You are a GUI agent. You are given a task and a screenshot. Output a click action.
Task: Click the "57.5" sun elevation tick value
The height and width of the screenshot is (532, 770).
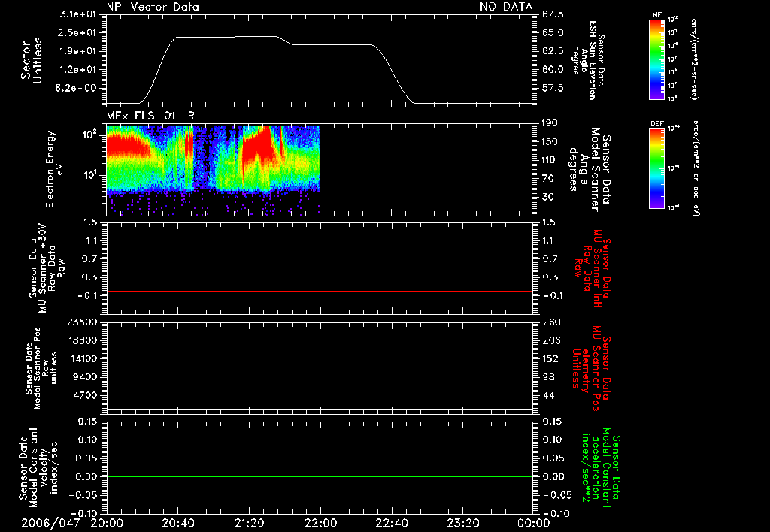coord(553,89)
